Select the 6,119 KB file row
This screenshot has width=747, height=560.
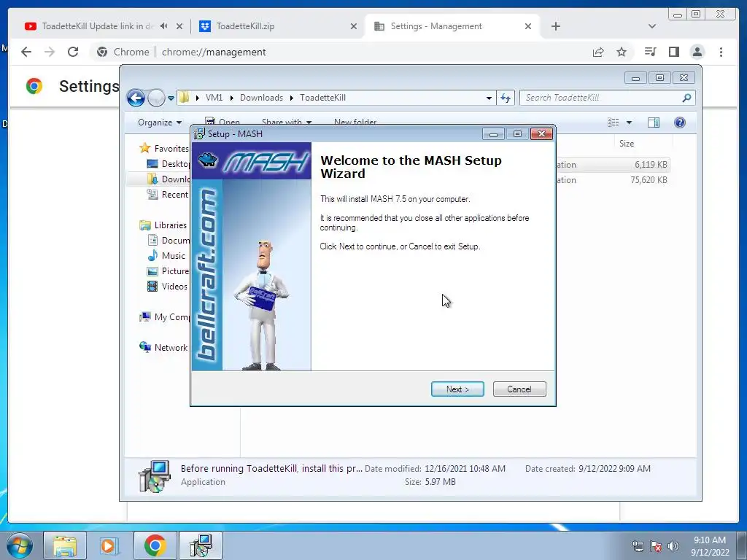(x=612, y=165)
